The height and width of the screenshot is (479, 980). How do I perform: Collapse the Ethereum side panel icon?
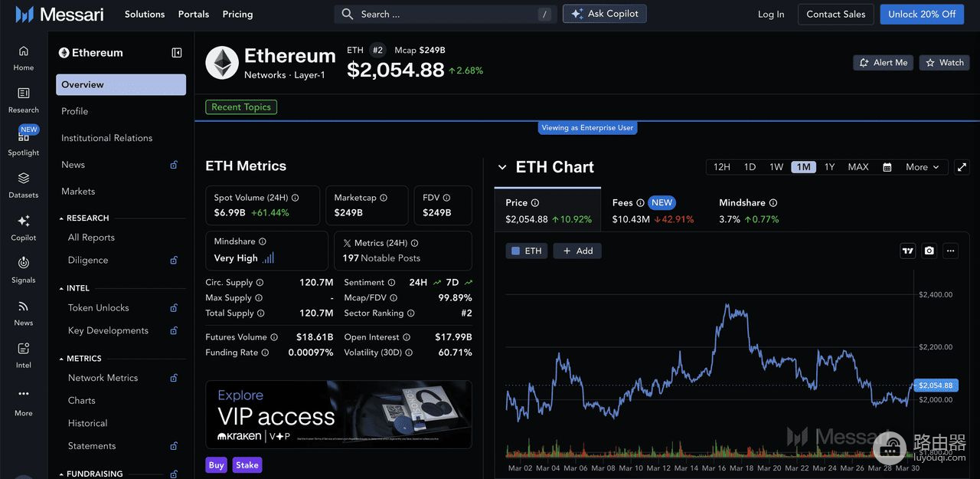tap(177, 53)
